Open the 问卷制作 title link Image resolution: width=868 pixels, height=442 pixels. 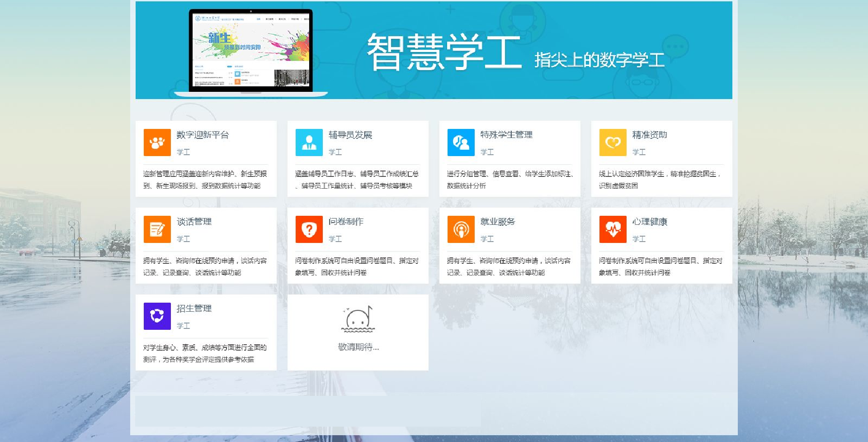click(346, 222)
